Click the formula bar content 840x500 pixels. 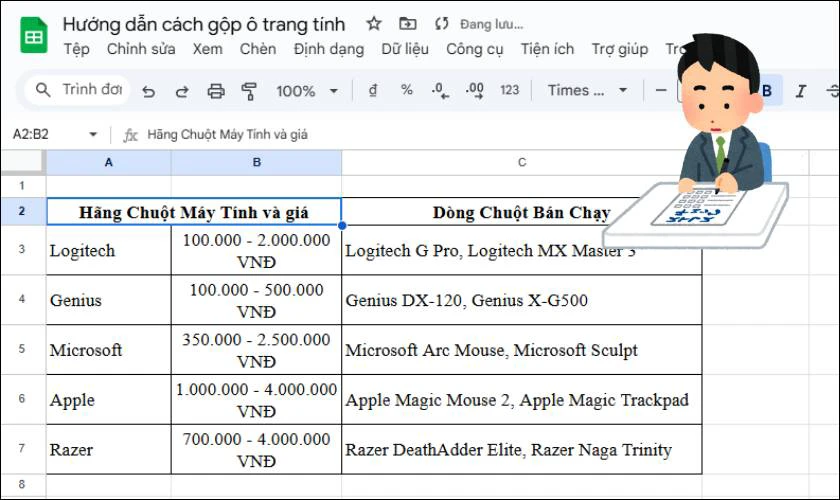(227, 135)
